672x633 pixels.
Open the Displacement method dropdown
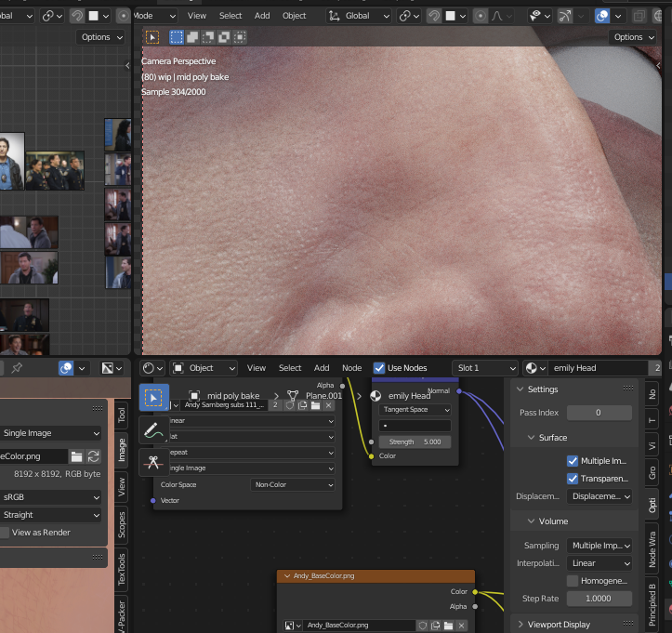[x=600, y=496]
